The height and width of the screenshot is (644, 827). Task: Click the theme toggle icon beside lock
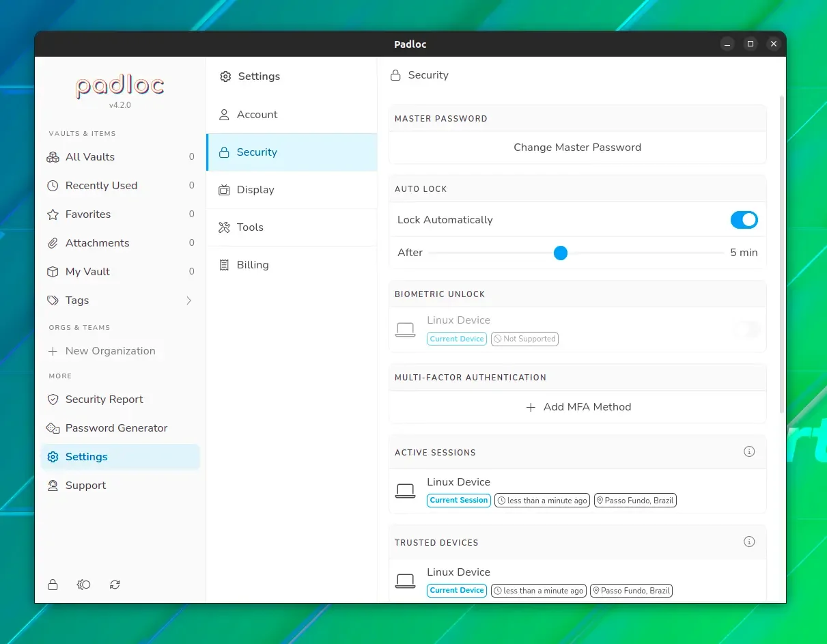[x=84, y=585]
